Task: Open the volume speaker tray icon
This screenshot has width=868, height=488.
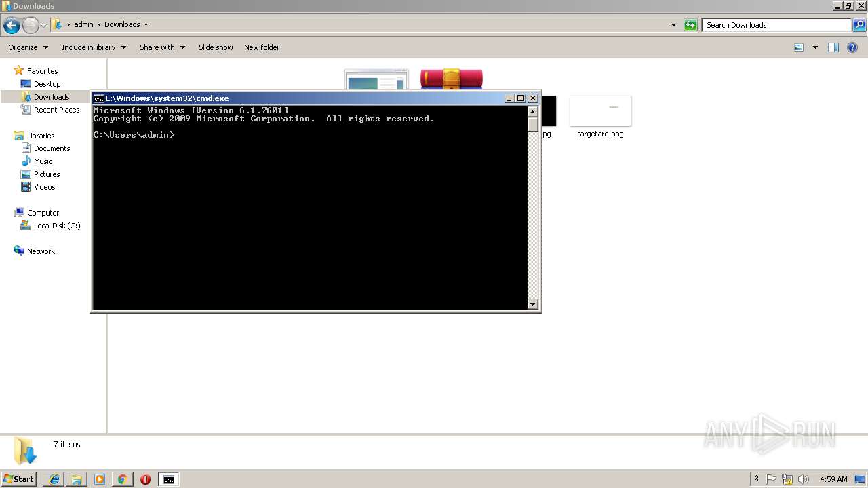Action: pyautogui.click(x=804, y=479)
